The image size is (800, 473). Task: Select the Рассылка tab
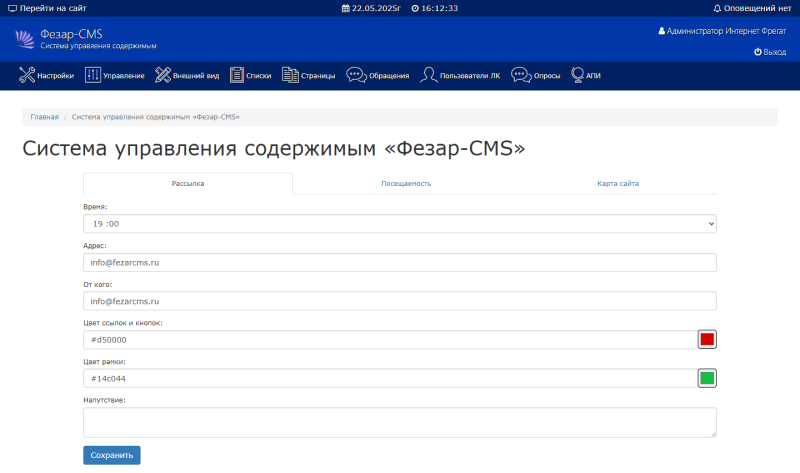point(188,184)
